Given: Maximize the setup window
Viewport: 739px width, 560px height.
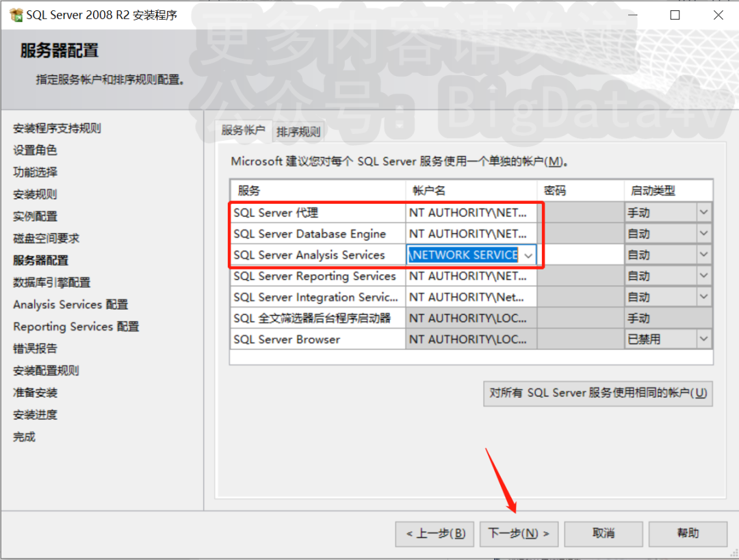Looking at the screenshot, I should tap(675, 15).
